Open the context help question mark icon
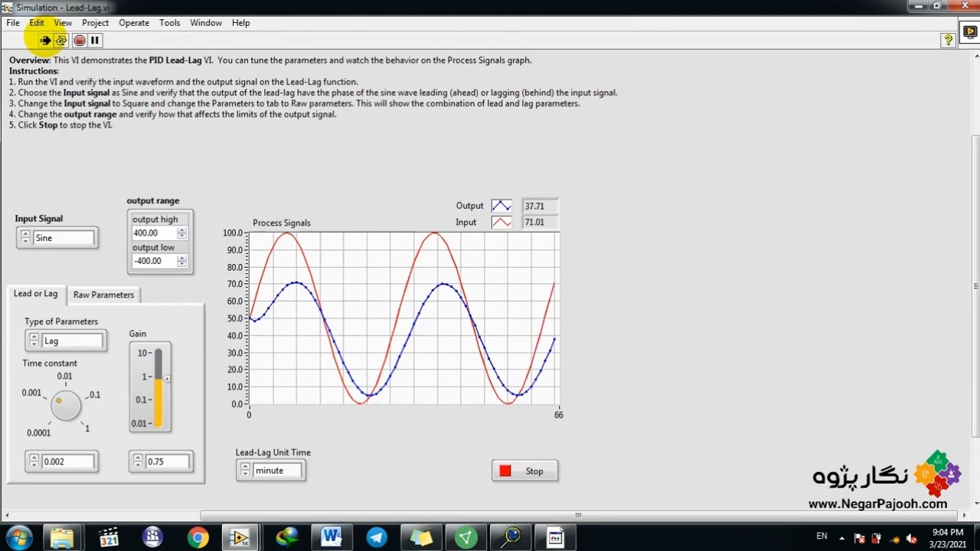The width and height of the screenshot is (980, 551). [949, 41]
